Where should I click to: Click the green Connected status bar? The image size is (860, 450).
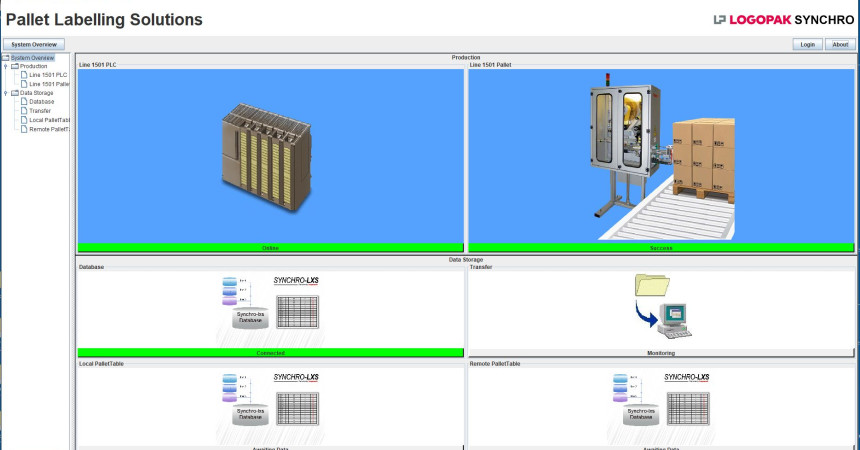270,353
